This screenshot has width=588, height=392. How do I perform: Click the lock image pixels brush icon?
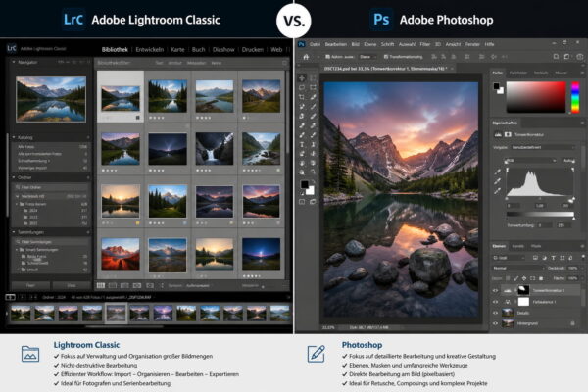(516, 278)
